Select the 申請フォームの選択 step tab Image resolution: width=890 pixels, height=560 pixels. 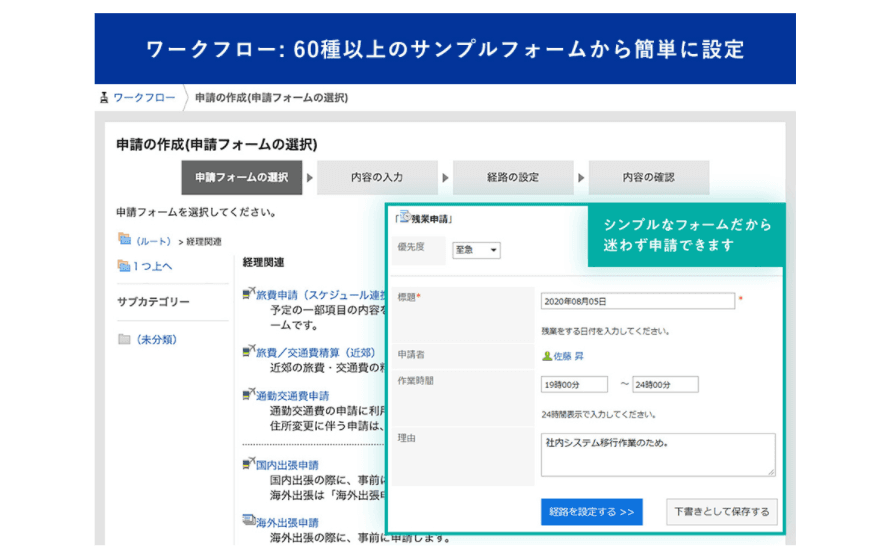(242, 178)
